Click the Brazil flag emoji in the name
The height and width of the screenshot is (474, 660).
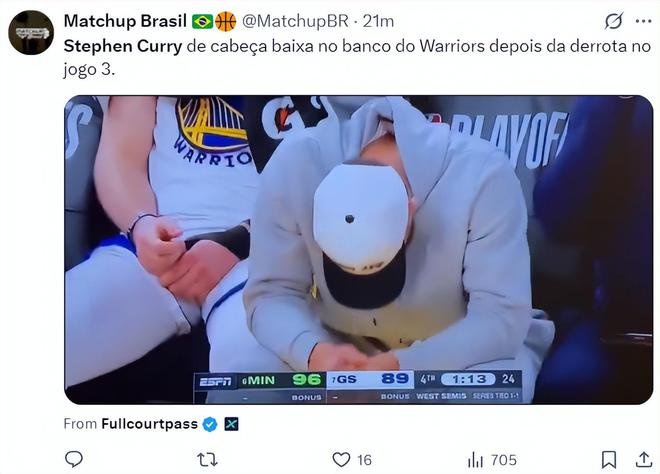tap(202, 21)
